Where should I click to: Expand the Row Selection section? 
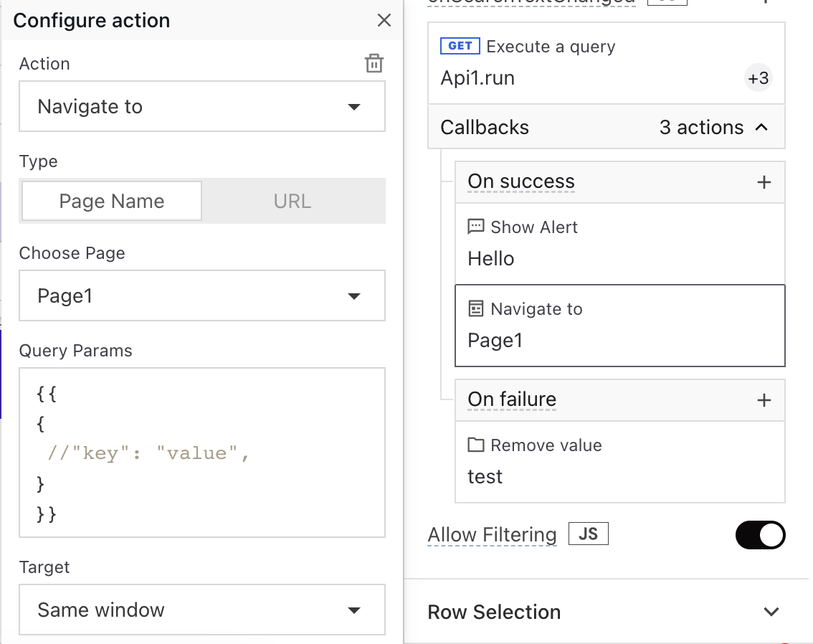pos(771,612)
